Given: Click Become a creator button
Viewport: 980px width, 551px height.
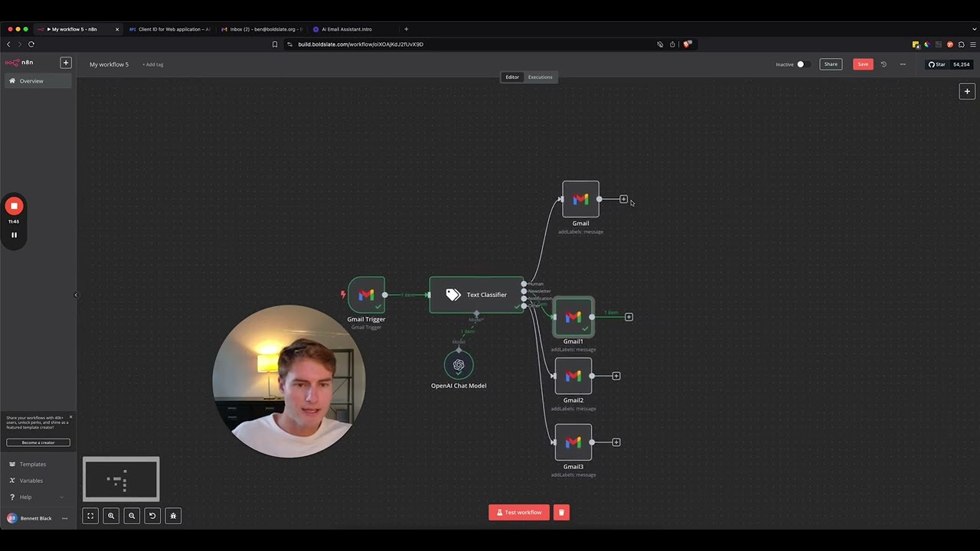Looking at the screenshot, I should 38,442.
